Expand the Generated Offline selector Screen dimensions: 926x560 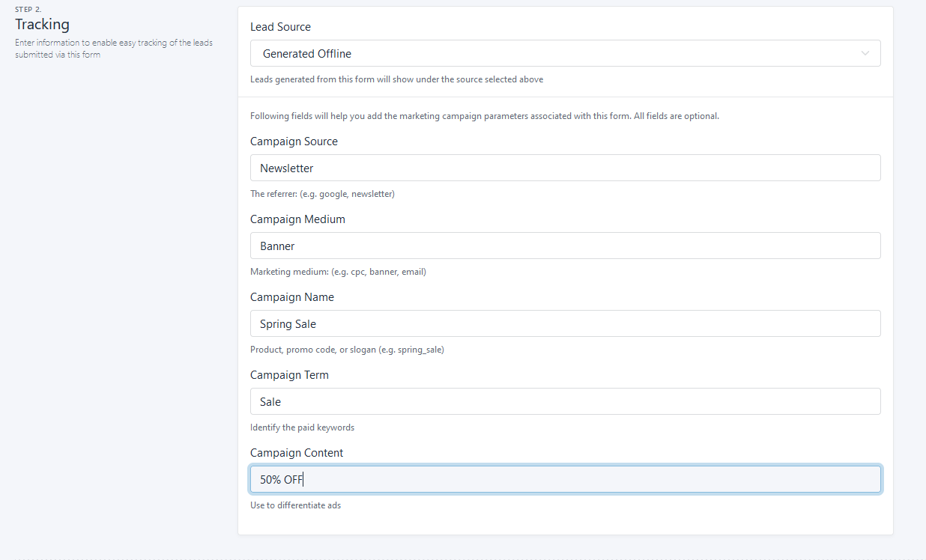565,53
